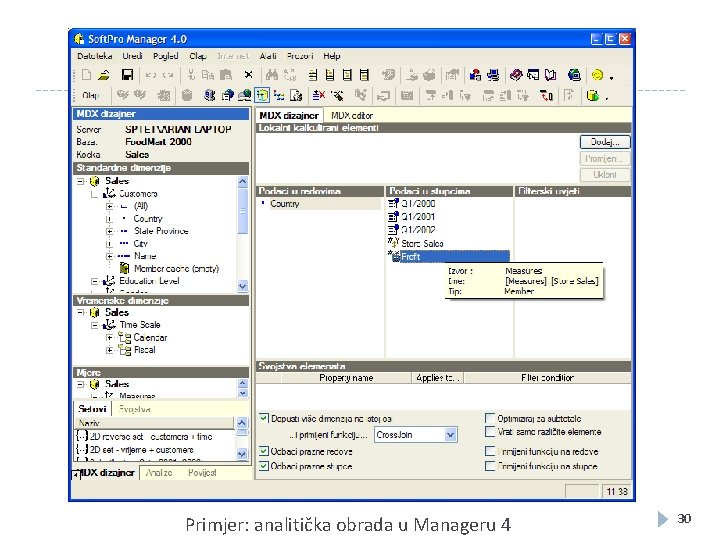Enable Vrati samo različite elemente checkbox

(490, 432)
